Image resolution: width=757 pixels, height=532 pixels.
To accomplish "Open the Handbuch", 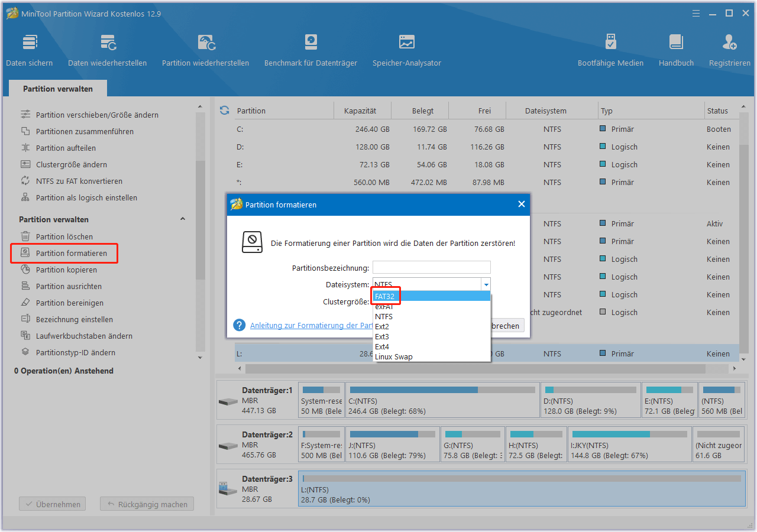I will [676, 50].
